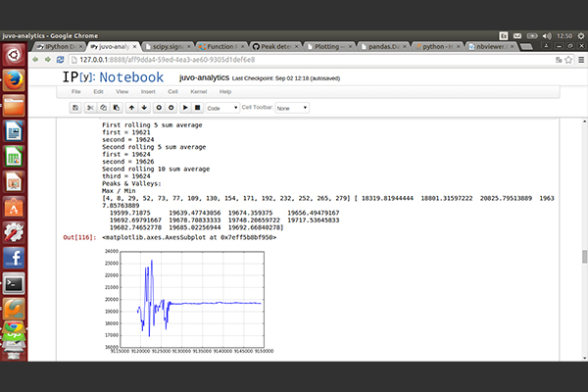Run the cell with the play button

tap(185, 107)
